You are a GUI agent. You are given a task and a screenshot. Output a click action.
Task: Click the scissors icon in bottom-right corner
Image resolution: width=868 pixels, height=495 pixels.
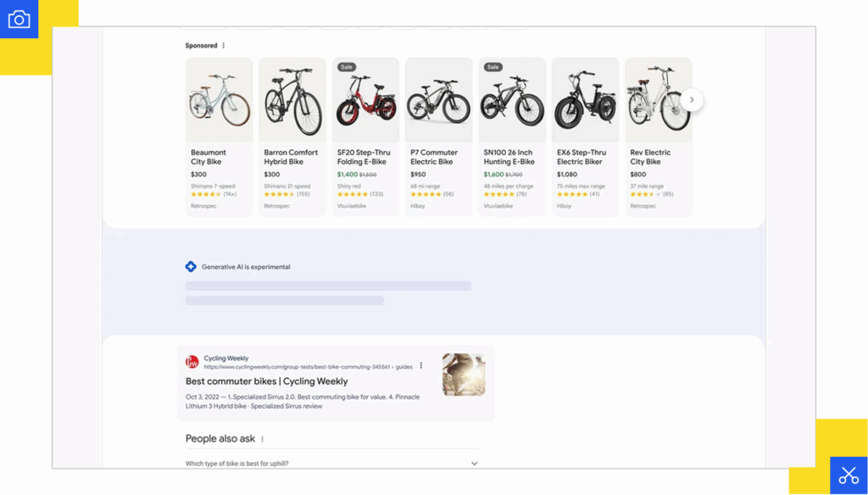[x=848, y=476]
